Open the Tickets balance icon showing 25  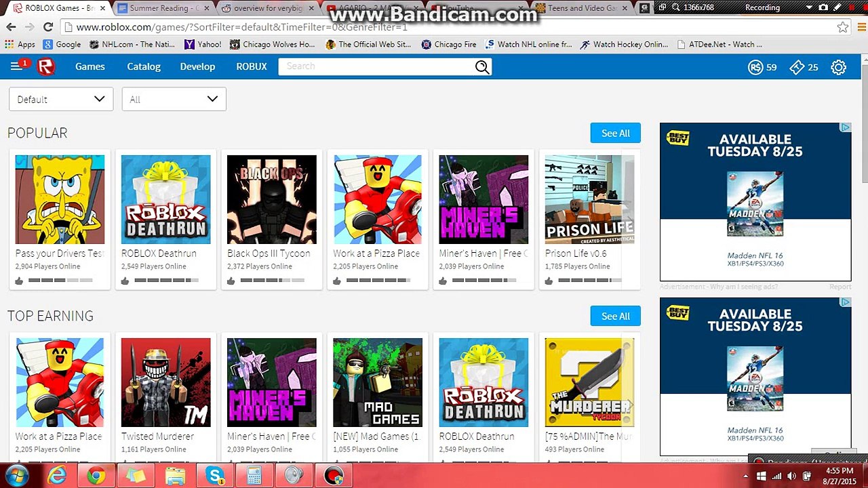pos(797,67)
